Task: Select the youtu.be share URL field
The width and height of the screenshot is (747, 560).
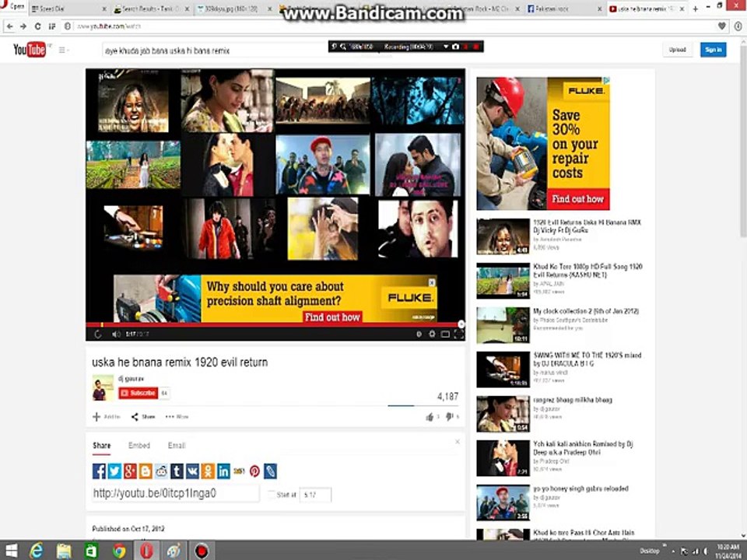Action: pyautogui.click(x=175, y=493)
